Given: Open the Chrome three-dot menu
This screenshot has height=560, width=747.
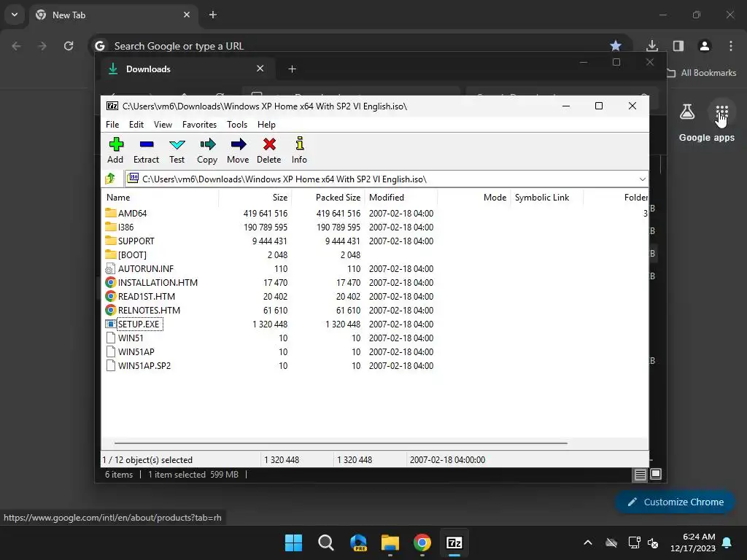Looking at the screenshot, I should [731, 46].
